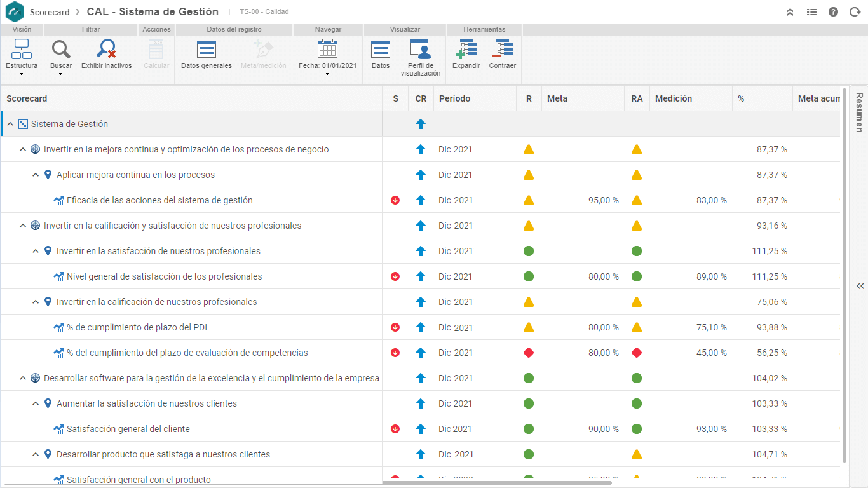
Task: Click the refresh icon in the header
Action: coord(855,11)
